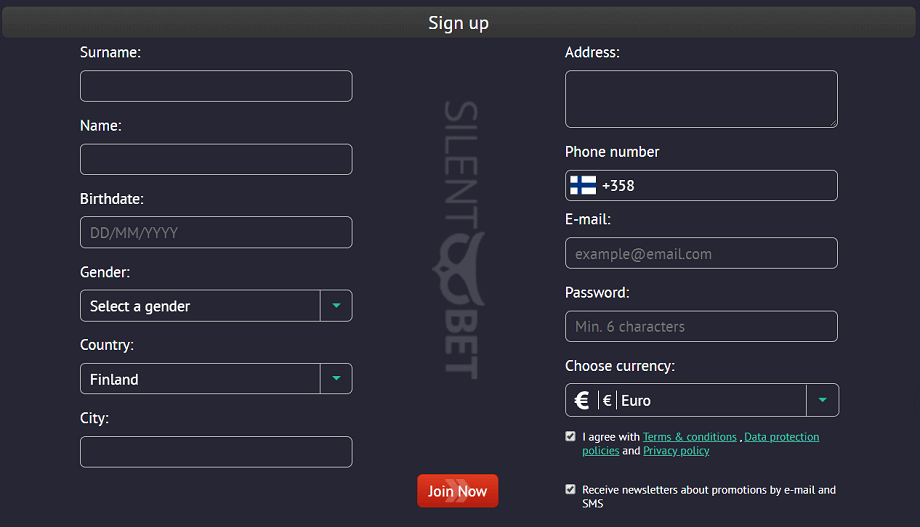Focus the E-mail input field
Screen dimensions: 920x527
click(x=701, y=253)
